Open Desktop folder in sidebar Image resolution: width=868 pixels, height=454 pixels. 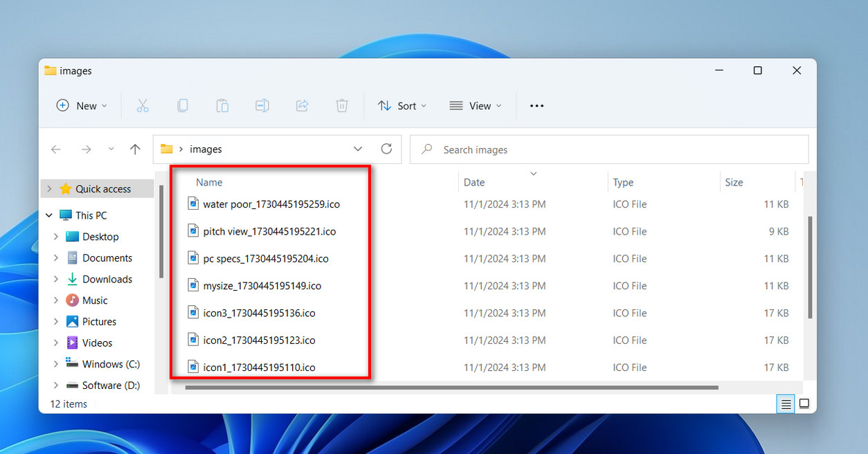click(x=100, y=237)
